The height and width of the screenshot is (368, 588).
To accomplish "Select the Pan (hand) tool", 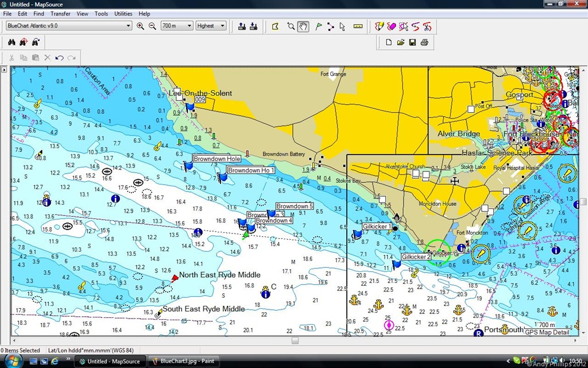I will pyautogui.click(x=303, y=26).
